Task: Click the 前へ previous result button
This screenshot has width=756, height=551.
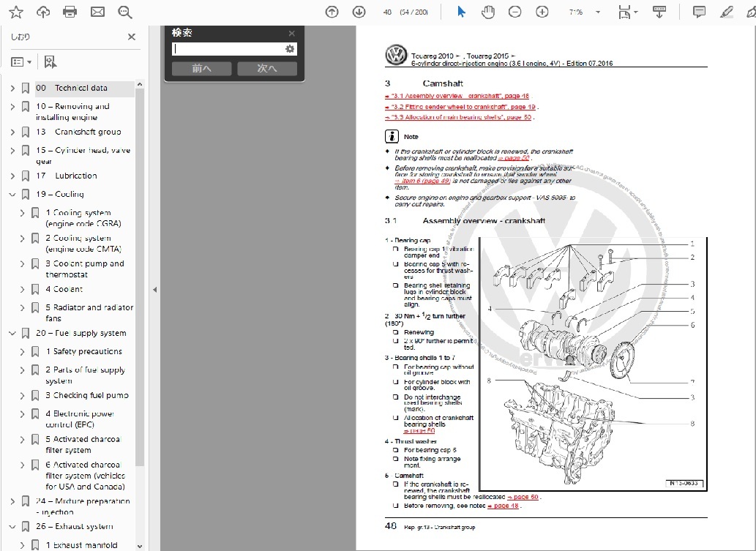Action: tap(201, 69)
